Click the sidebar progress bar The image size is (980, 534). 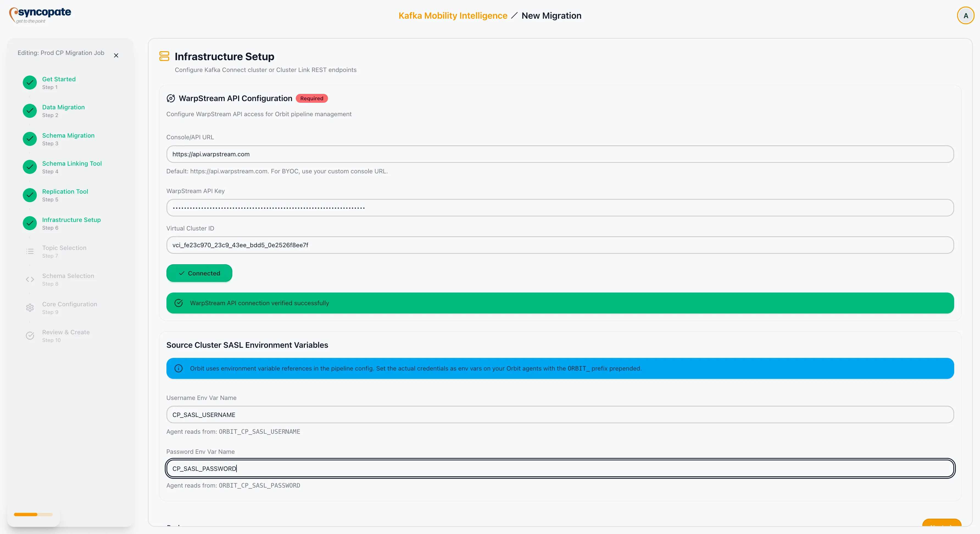(34, 514)
